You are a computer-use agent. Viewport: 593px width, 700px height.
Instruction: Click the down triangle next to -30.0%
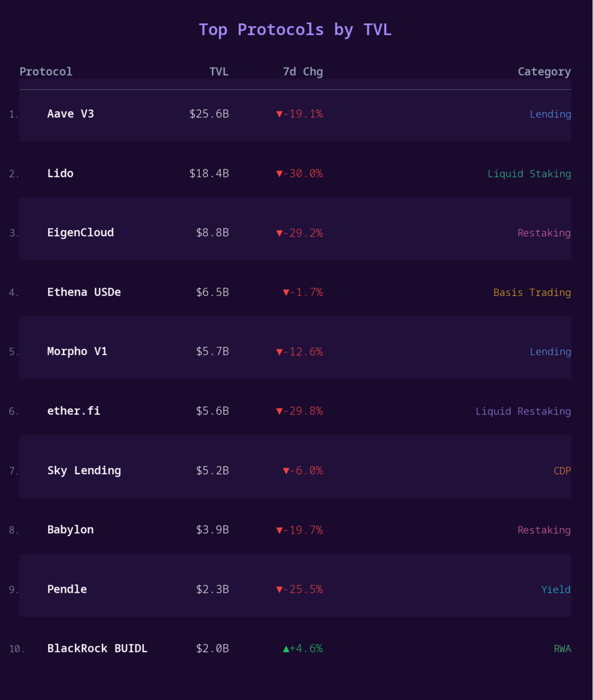[279, 174]
